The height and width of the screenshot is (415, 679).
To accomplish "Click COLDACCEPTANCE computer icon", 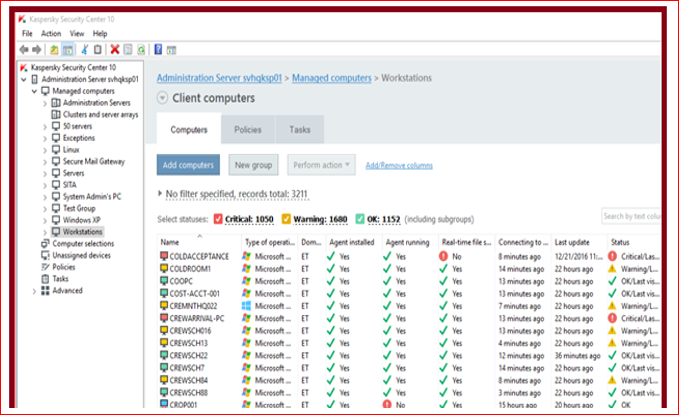I will (x=164, y=256).
